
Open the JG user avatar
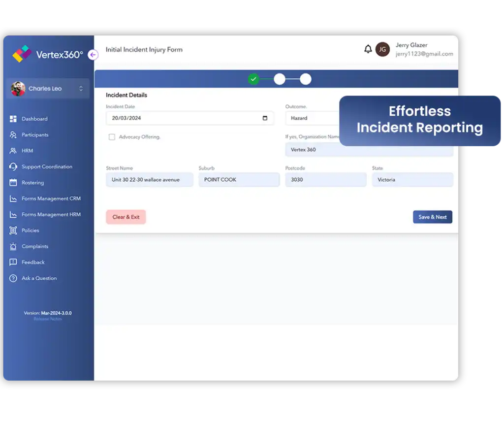382,49
